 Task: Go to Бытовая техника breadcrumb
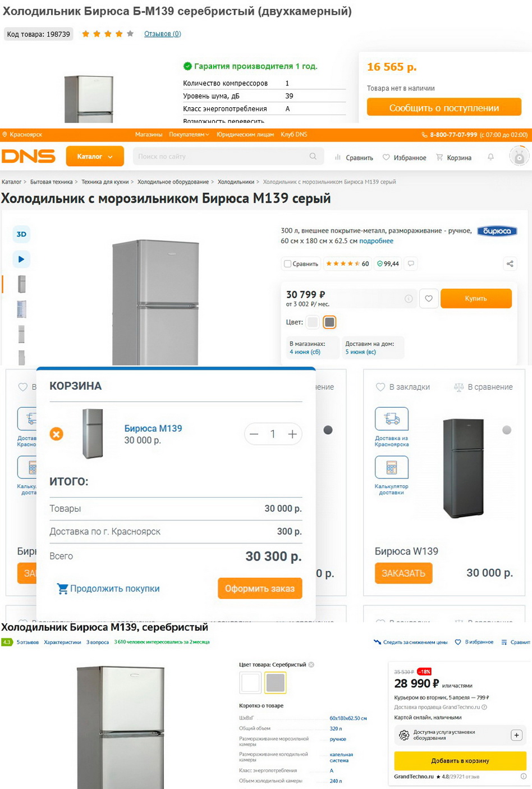pyautogui.click(x=51, y=182)
